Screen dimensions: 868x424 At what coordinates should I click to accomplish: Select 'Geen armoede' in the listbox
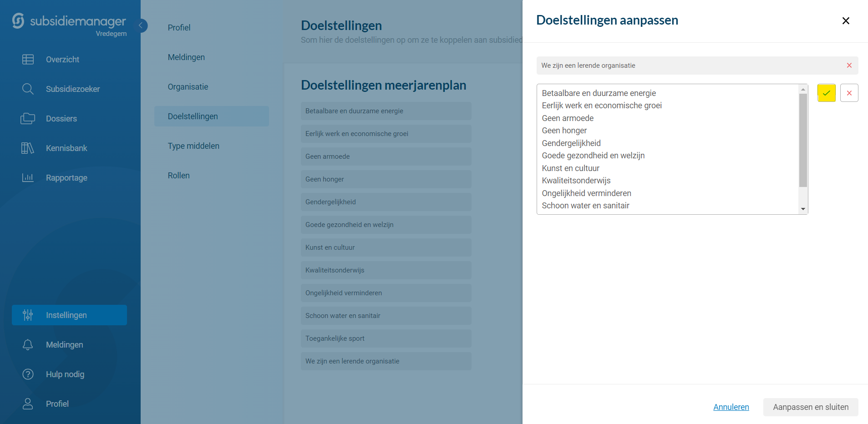(x=568, y=118)
